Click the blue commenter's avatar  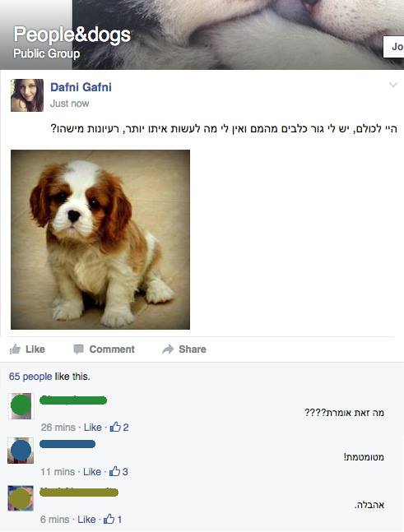[x=21, y=451]
